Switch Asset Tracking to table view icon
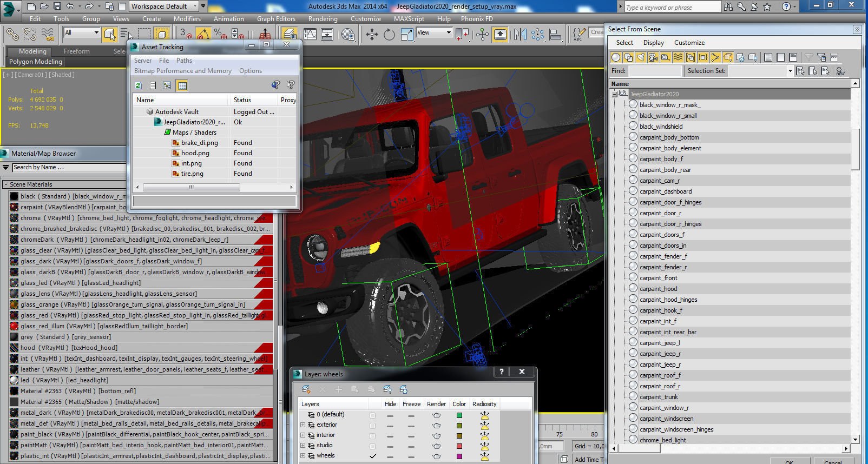The width and height of the screenshot is (868, 464). point(182,85)
